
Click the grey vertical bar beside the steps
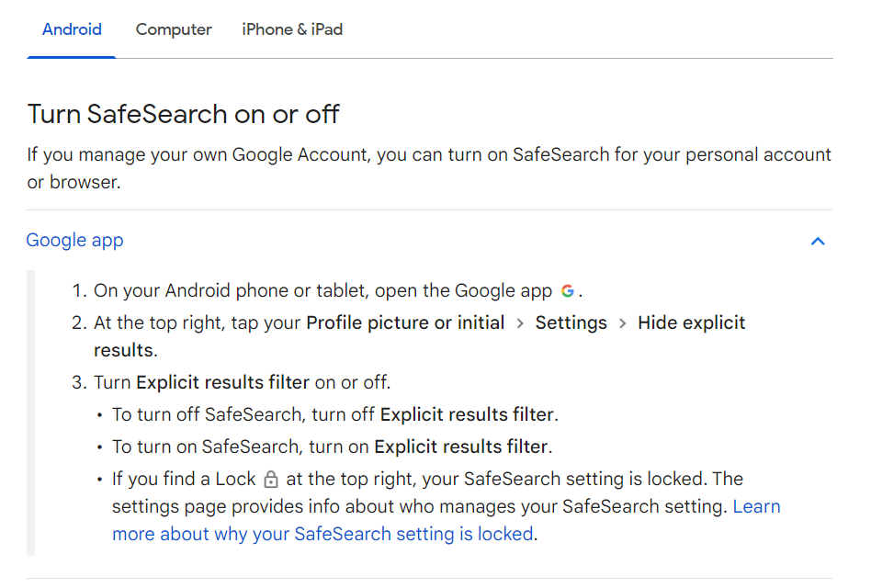30,413
